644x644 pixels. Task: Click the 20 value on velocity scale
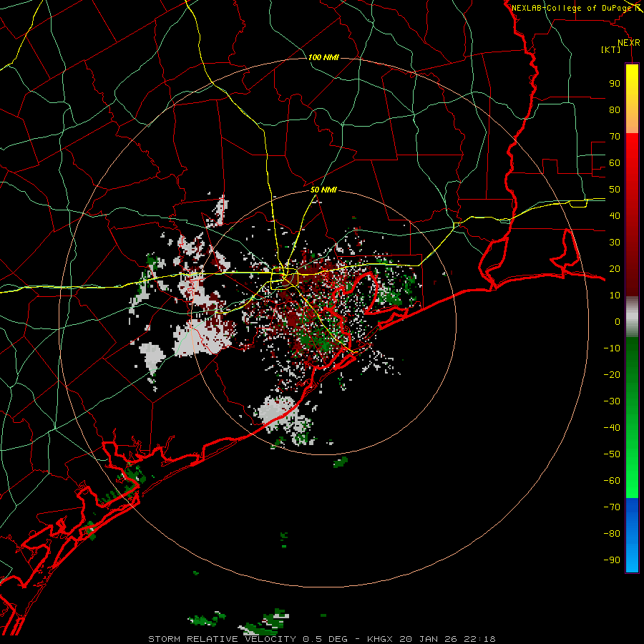[x=615, y=269]
